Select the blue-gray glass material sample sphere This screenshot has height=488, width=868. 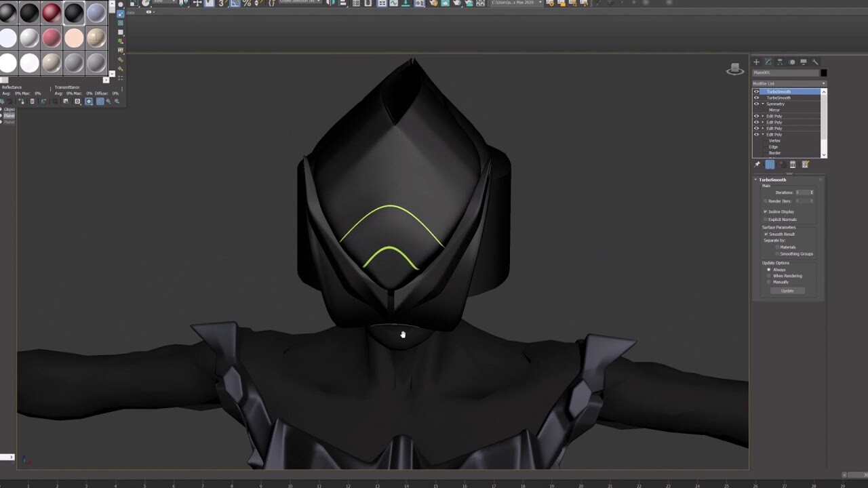96,13
